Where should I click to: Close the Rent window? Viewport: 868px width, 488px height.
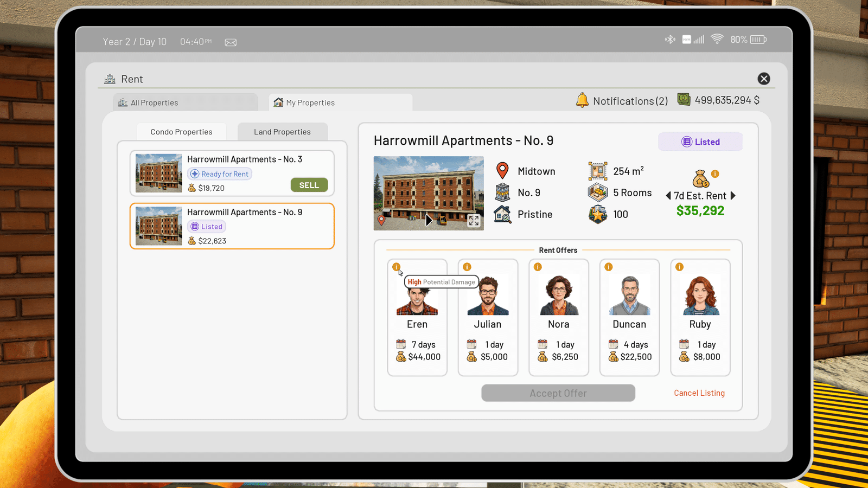click(764, 79)
